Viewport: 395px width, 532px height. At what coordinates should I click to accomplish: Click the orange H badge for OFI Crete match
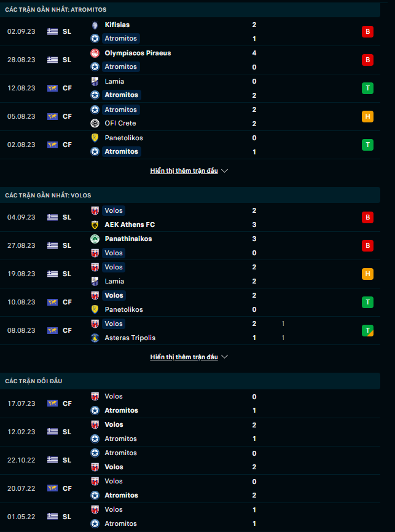367,116
